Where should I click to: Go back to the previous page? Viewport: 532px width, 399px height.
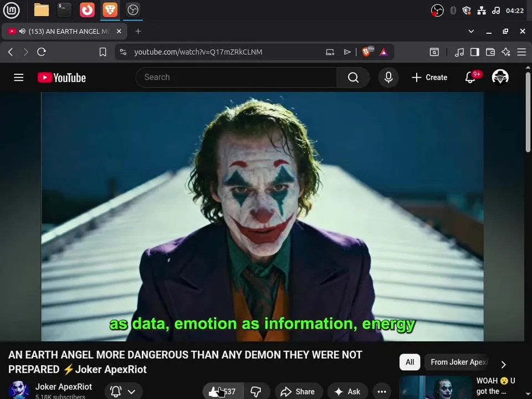tap(11, 52)
